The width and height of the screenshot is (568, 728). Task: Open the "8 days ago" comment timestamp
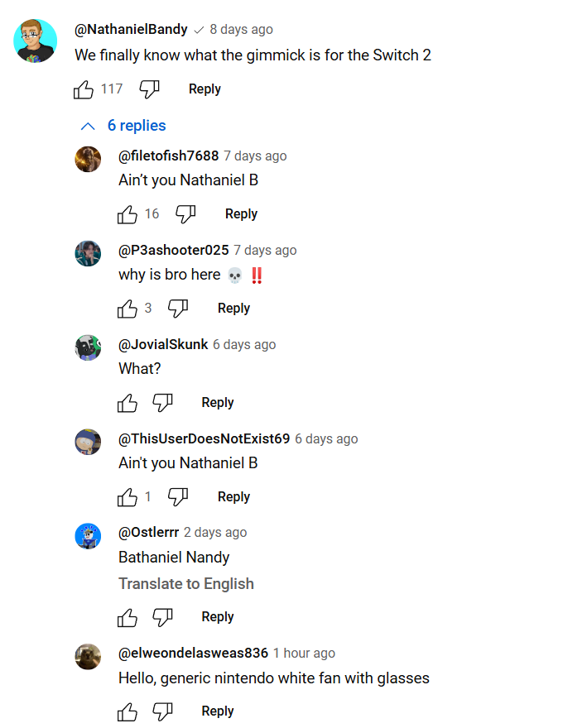click(x=241, y=30)
